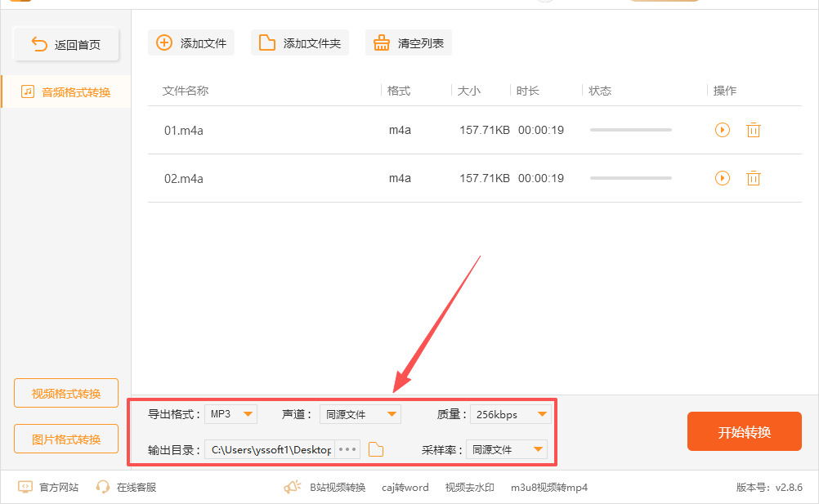
Task: Click the 157.71KB size of 01.m4a
Action: (484, 130)
